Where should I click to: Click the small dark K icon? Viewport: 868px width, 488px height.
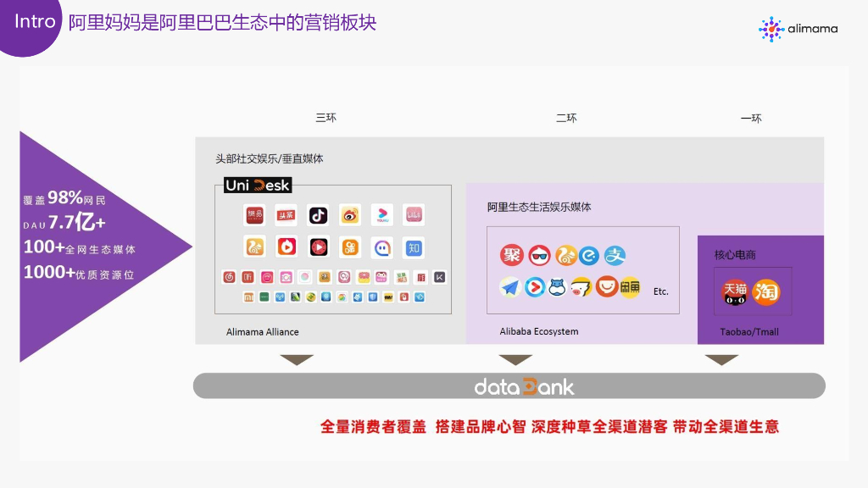(440, 277)
